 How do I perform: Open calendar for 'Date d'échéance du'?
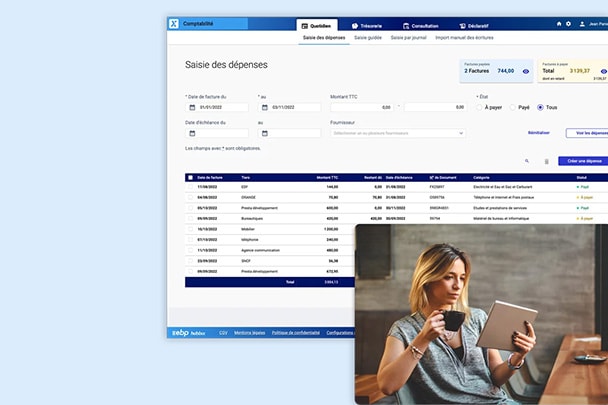click(x=192, y=133)
